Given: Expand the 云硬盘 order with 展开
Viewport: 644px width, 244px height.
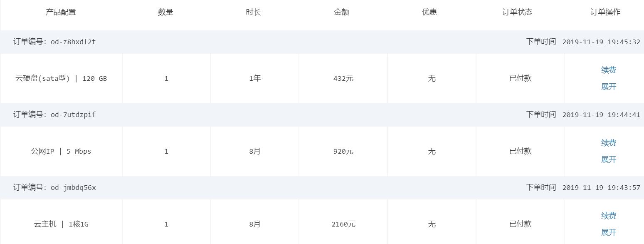Looking at the screenshot, I should (x=608, y=87).
